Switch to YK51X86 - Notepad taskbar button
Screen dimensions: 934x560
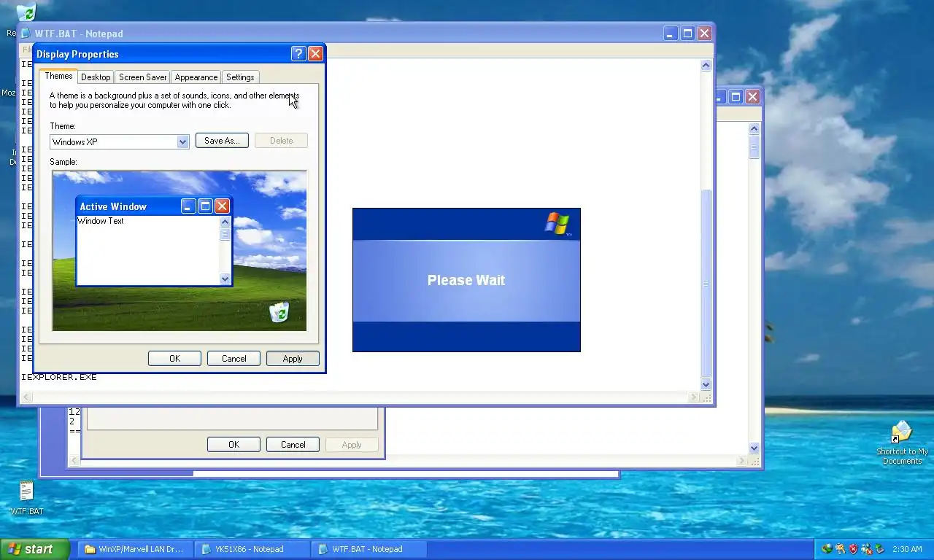coord(252,549)
